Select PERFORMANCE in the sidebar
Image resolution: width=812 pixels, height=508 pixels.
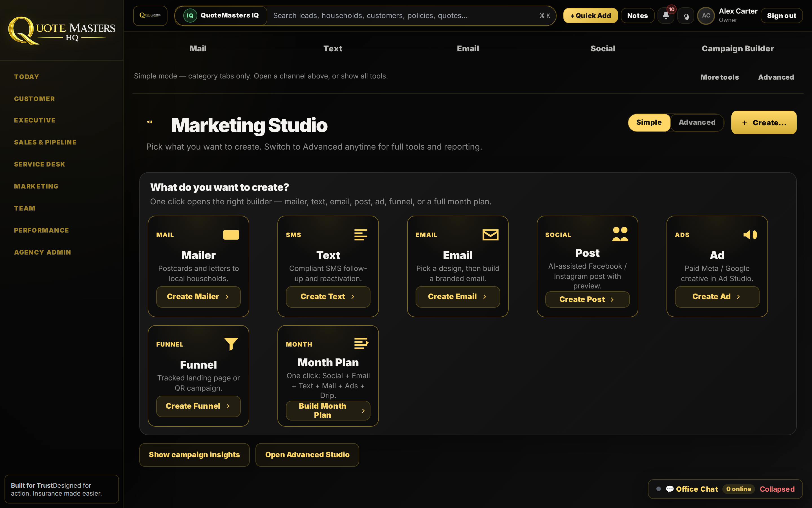(x=42, y=230)
